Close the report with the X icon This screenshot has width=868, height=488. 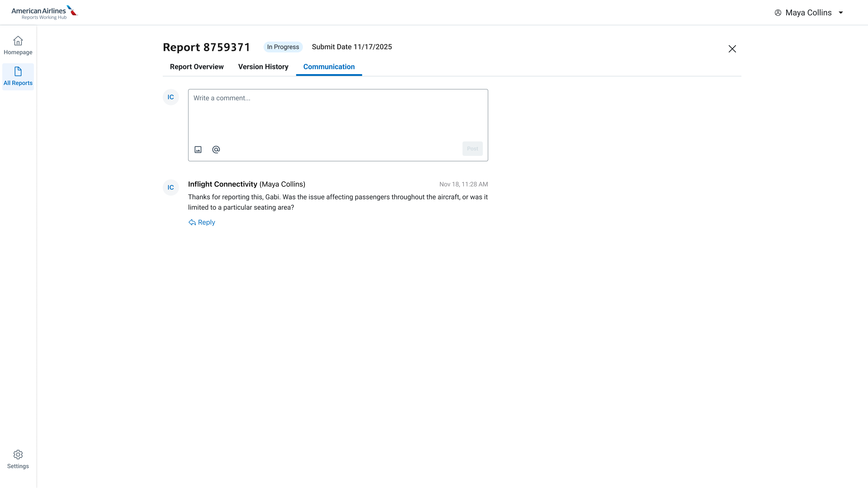732,49
